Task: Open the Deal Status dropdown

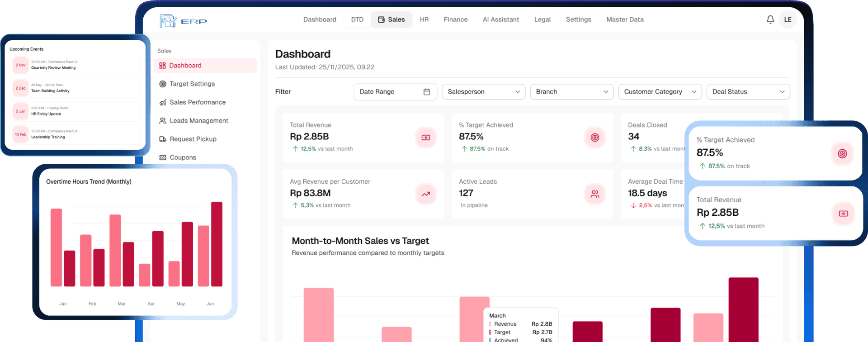Action: (748, 92)
